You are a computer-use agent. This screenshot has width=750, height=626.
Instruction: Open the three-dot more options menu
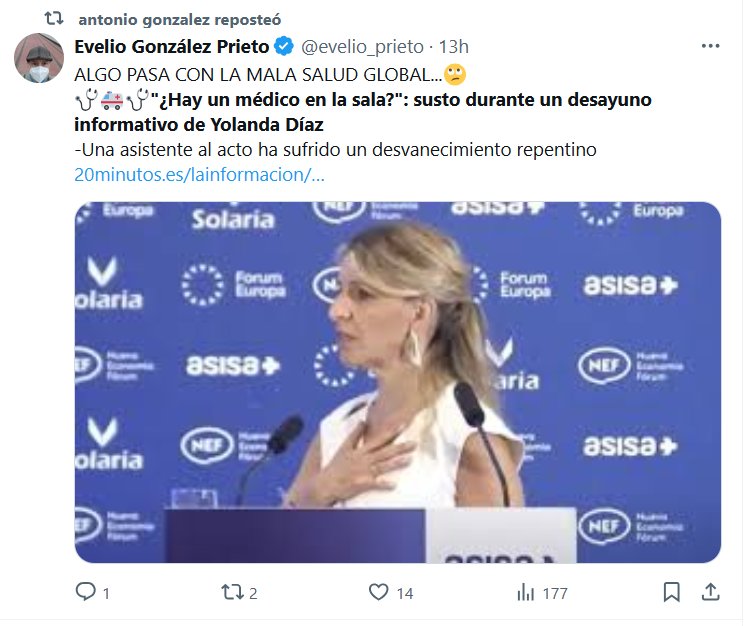click(x=710, y=46)
